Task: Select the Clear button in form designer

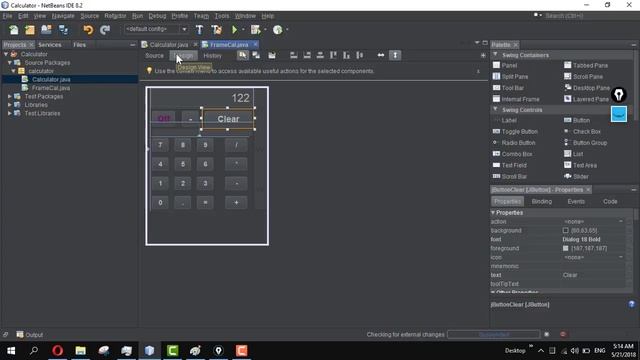Action: pos(228,119)
